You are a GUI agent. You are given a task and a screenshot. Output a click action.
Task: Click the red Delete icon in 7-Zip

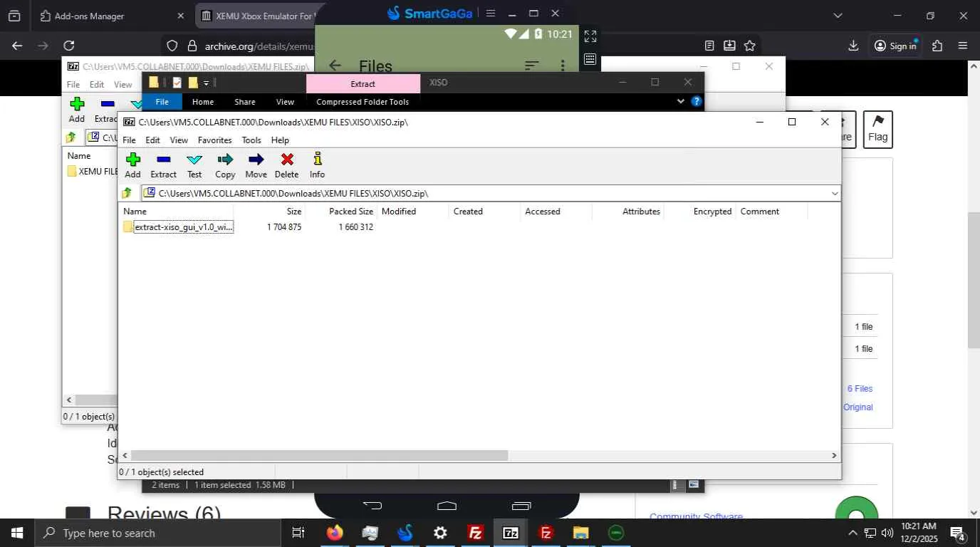coord(286,165)
